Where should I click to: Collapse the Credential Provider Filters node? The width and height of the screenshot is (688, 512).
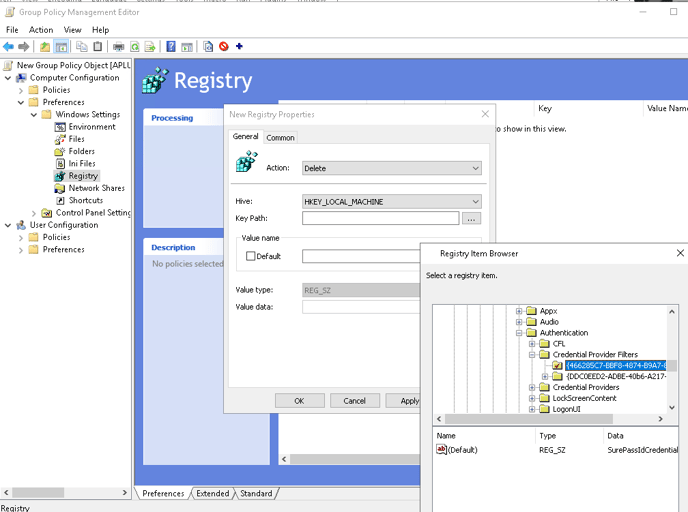(x=533, y=355)
